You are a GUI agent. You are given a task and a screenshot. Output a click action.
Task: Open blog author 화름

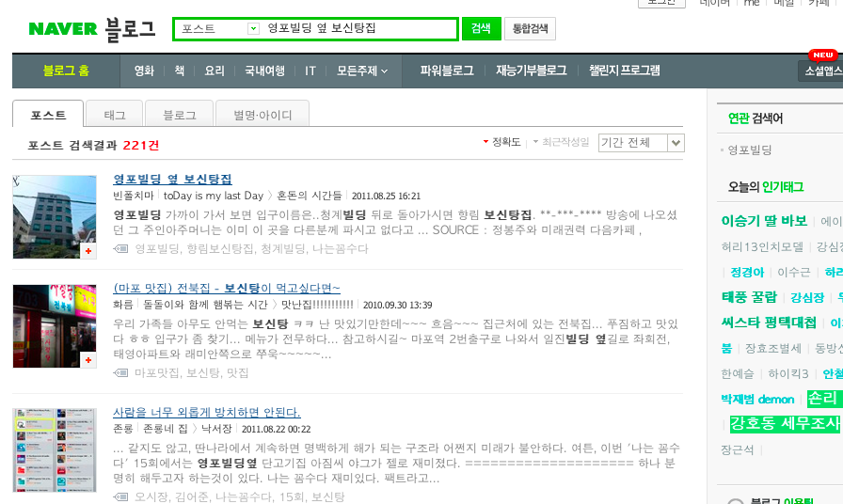click(123, 306)
